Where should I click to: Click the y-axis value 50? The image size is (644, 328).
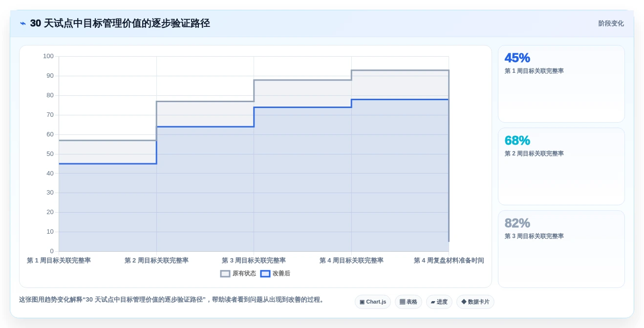tap(50, 154)
